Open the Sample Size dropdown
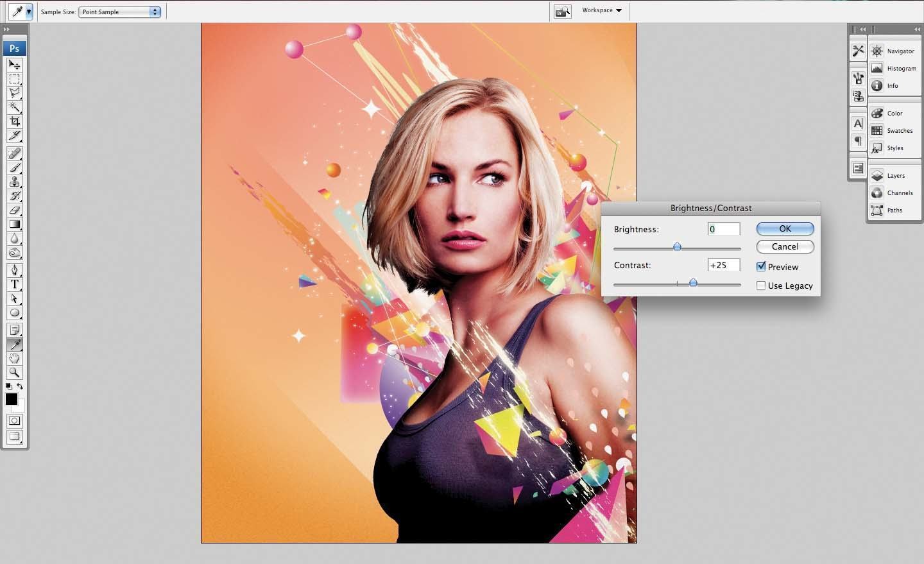The width and height of the screenshot is (924, 564). pyautogui.click(x=119, y=12)
